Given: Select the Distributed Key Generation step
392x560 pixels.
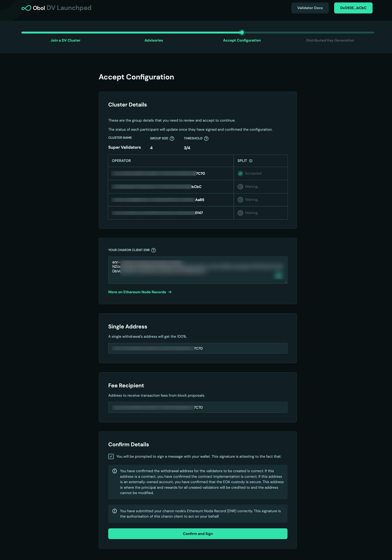Looking at the screenshot, I should tap(330, 41).
